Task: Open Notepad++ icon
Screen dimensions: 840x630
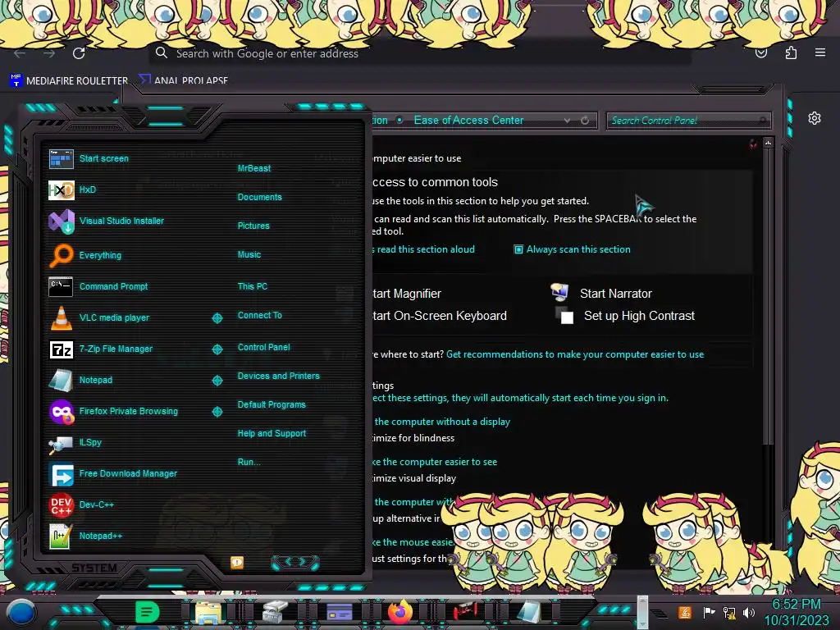Action: pos(60,536)
